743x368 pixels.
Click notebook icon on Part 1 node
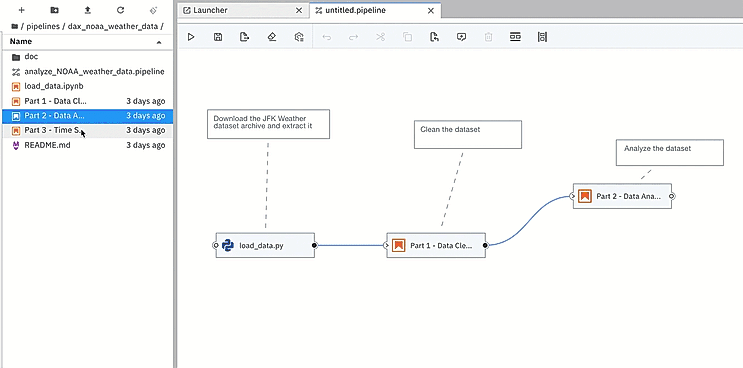(x=399, y=245)
